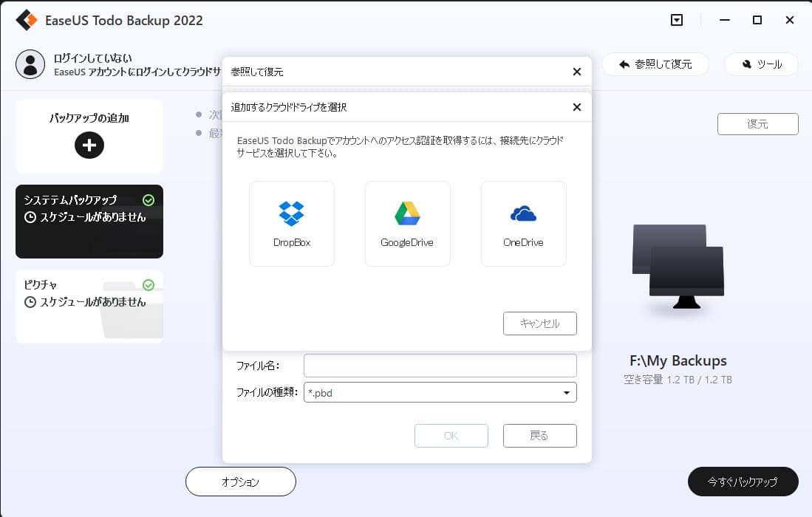
Task: Click the EaseUS logo in title bar
Action: tap(27, 20)
